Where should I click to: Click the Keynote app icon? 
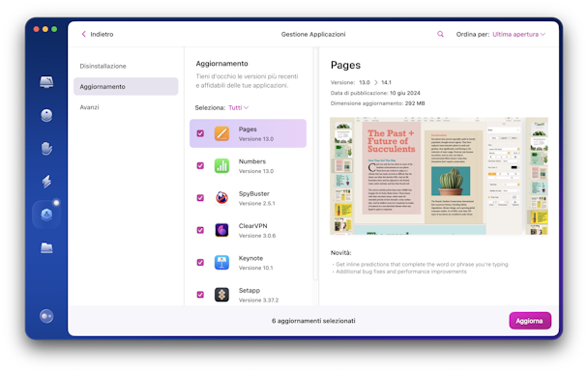pos(221,263)
